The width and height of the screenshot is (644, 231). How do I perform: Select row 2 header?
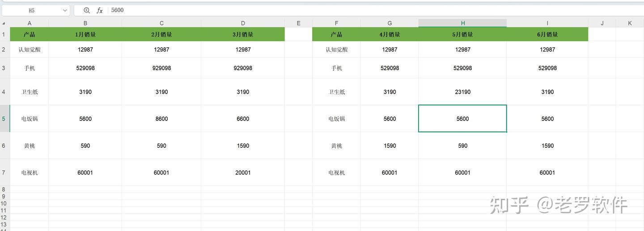pos(4,50)
